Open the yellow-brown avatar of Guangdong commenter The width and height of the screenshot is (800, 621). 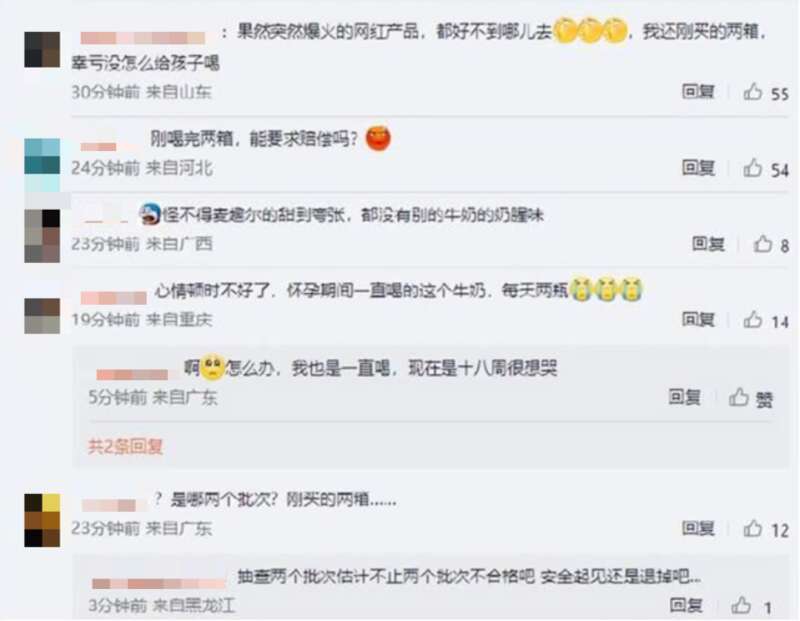42,520
